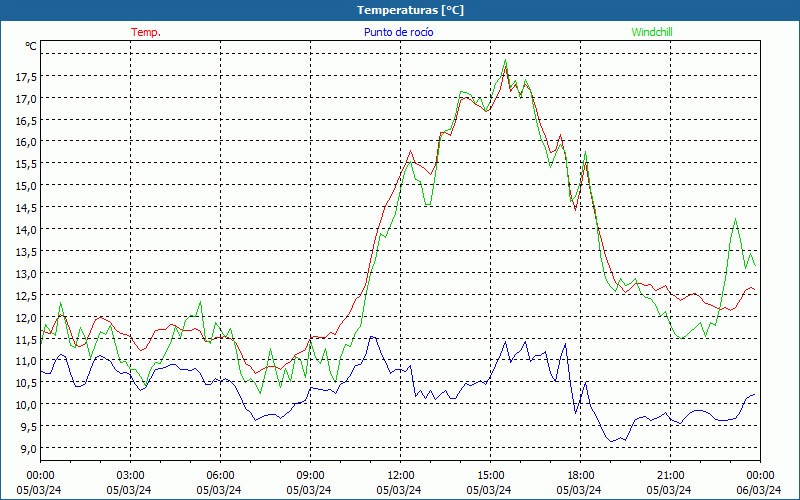Click the 13,5 y-axis value

pyautogui.click(x=26, y=251)
